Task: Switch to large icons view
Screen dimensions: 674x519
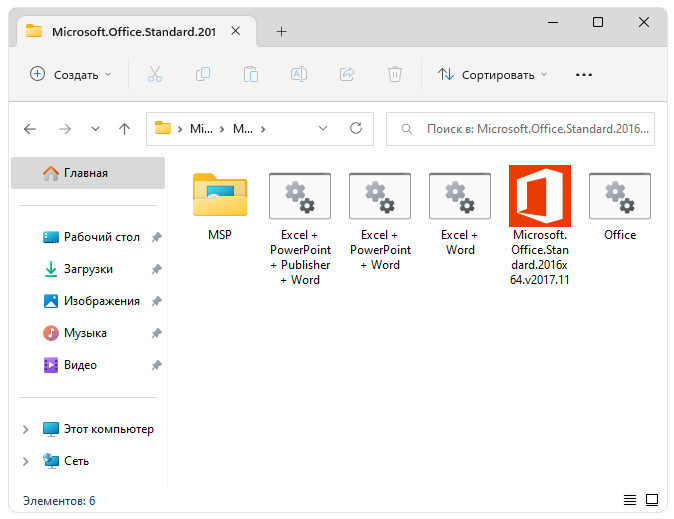Action: [x=652, y=500]
